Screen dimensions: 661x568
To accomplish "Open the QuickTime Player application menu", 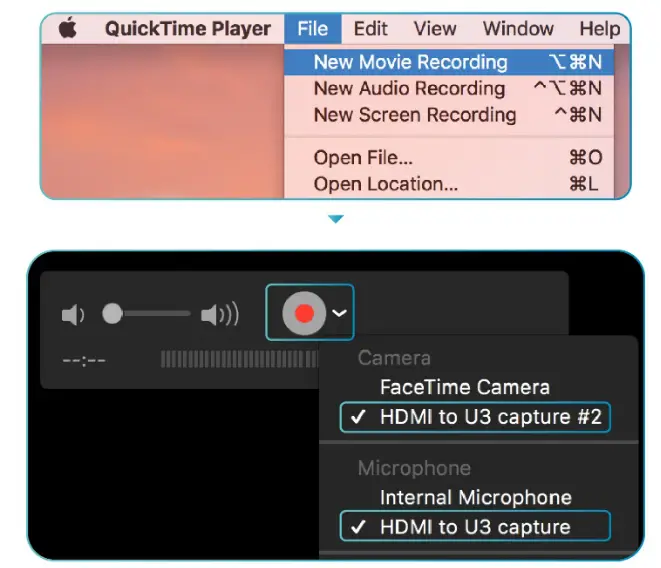I will pos(188,29).
